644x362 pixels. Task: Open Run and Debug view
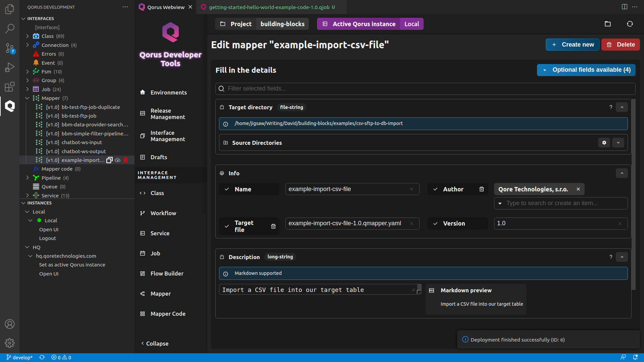click(x=10, y=68)
